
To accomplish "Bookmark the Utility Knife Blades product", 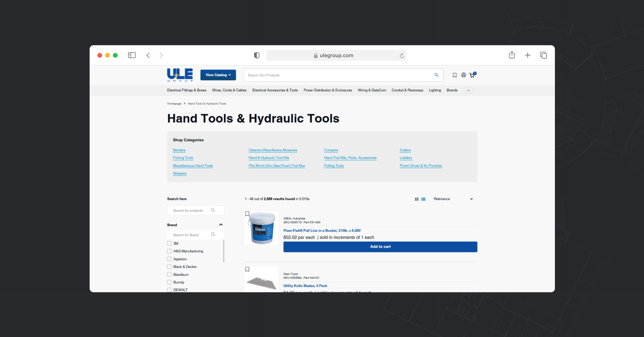I will pyautogui.click(x=247, y=269).
